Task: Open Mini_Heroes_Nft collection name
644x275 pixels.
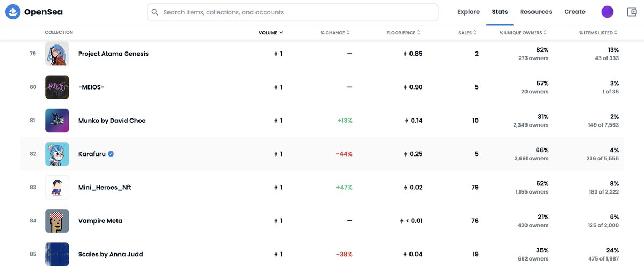Action: coord(105,188)
